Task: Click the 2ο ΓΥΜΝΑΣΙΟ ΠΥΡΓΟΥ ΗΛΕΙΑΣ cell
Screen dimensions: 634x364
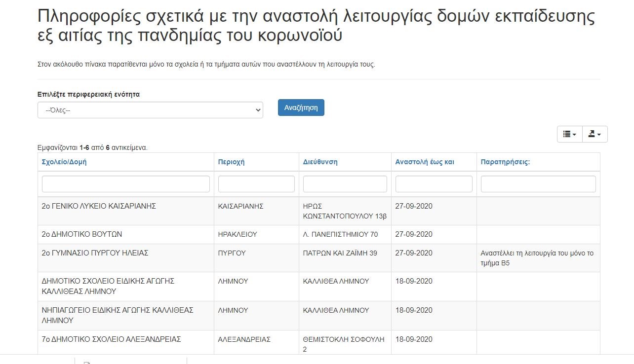Action: (x=95, y=253)
